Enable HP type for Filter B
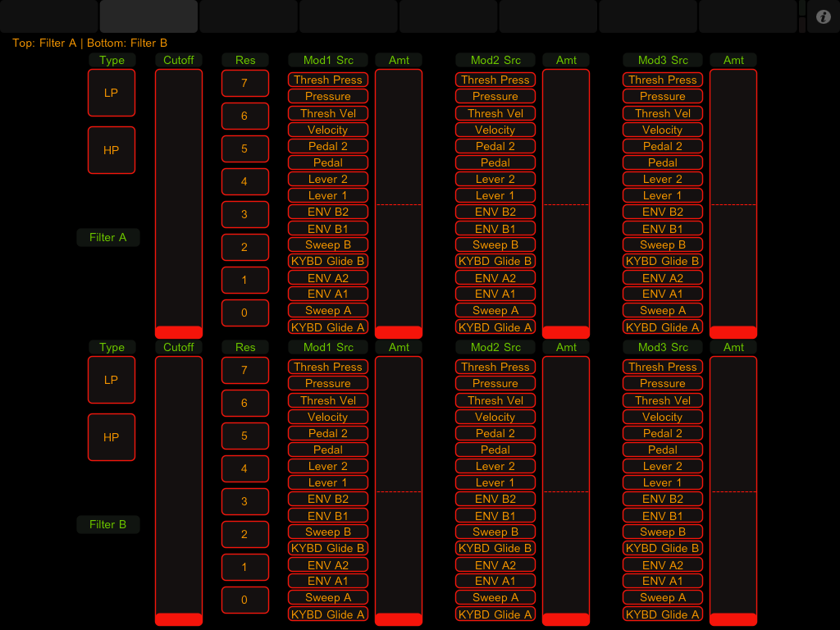The width and height of the screenshot is (840, 630). point(112,437)
